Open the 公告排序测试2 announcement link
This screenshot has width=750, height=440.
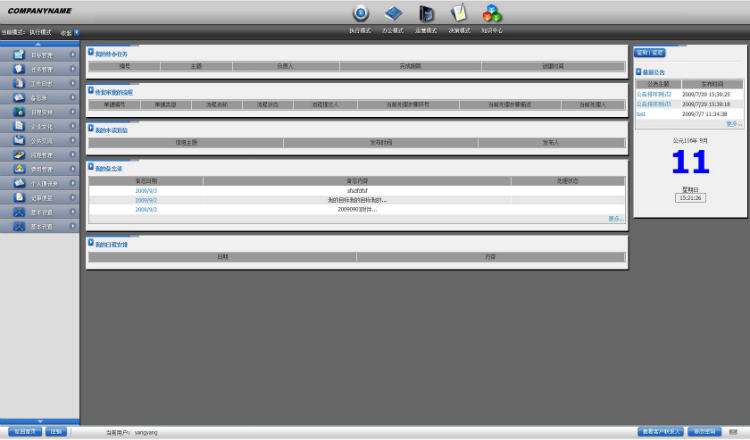(654, 94)
